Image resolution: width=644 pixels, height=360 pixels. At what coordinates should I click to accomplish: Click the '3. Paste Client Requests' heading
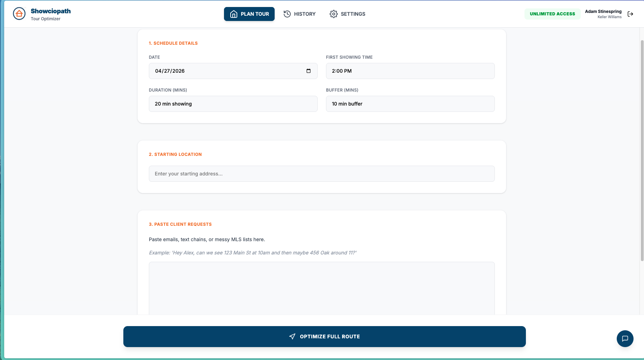(x=180, y=224)
